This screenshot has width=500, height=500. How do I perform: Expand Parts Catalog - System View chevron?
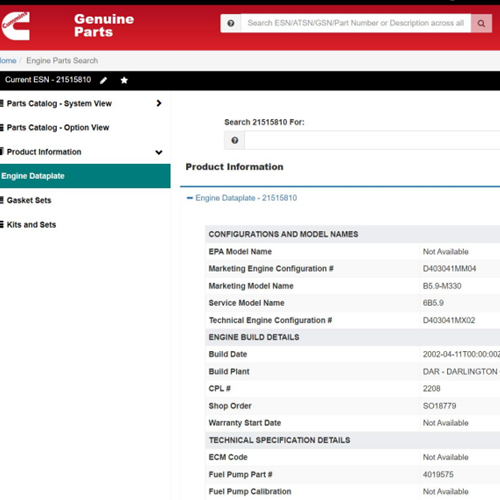coord(159,103)
